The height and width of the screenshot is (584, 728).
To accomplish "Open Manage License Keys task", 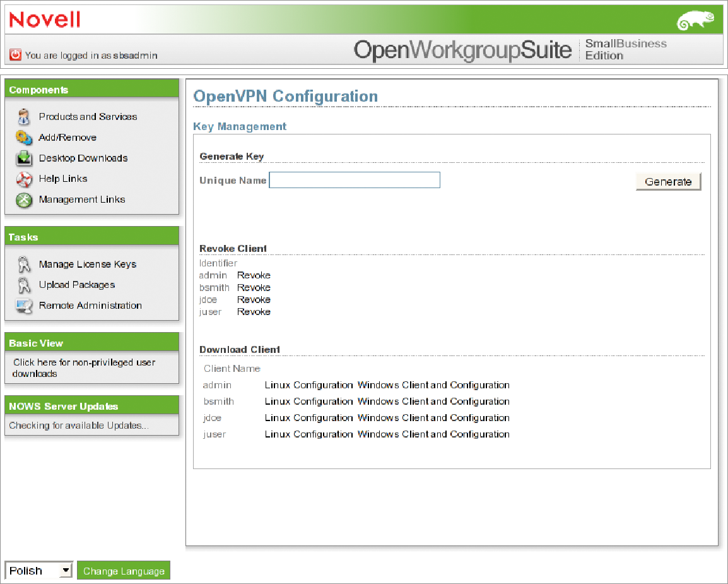I will point(88,264).
